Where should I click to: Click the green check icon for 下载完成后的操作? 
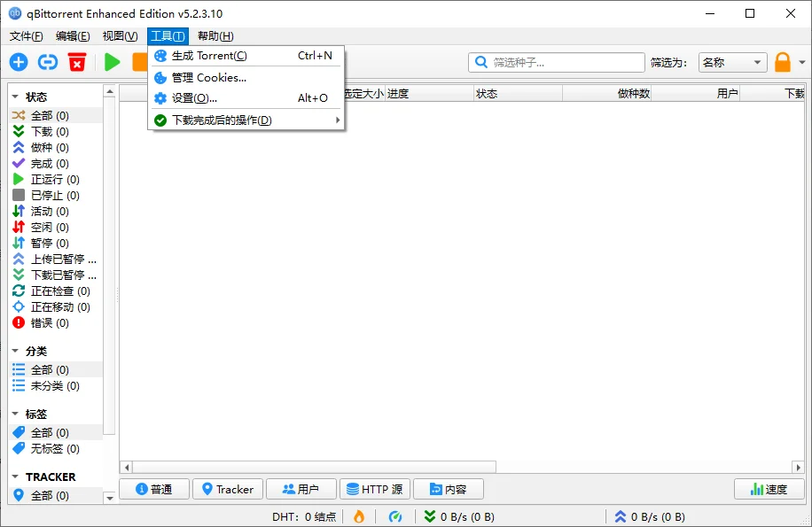point(160,120)
